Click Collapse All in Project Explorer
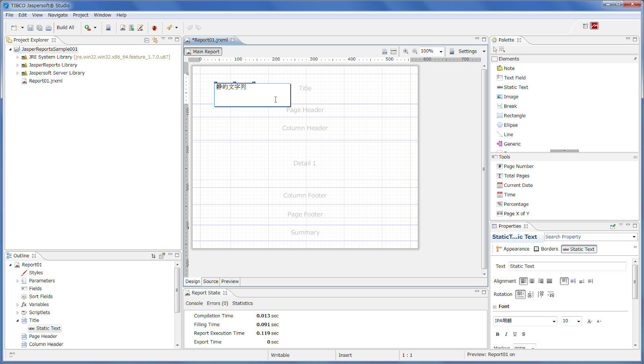 click(x=147, y=40)
